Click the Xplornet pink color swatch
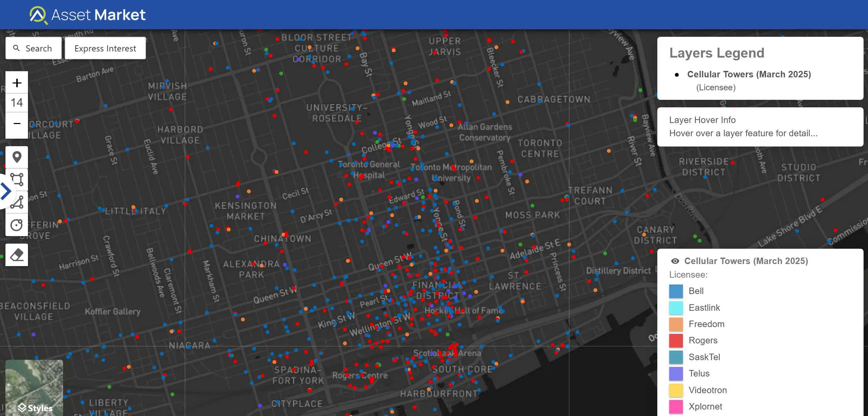This screenshot has height=416, width=868. [x=676, y=406]
